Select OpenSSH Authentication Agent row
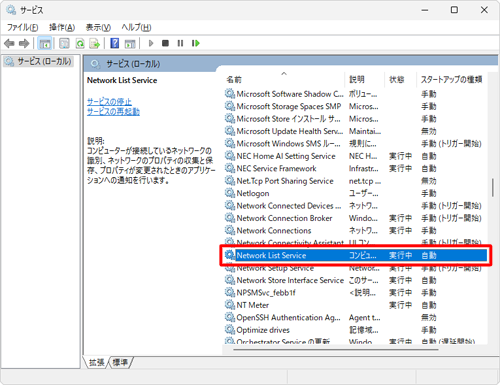The image size is (500, 385). point(356,317)
